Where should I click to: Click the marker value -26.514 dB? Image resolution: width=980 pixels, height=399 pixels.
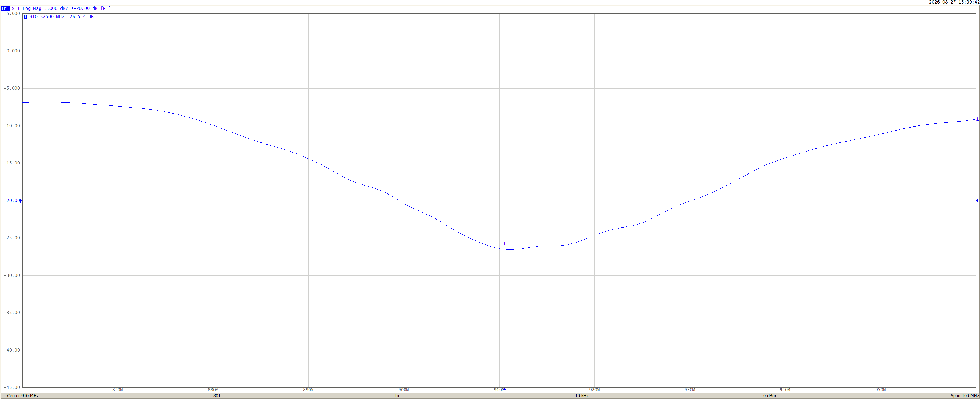80,17
